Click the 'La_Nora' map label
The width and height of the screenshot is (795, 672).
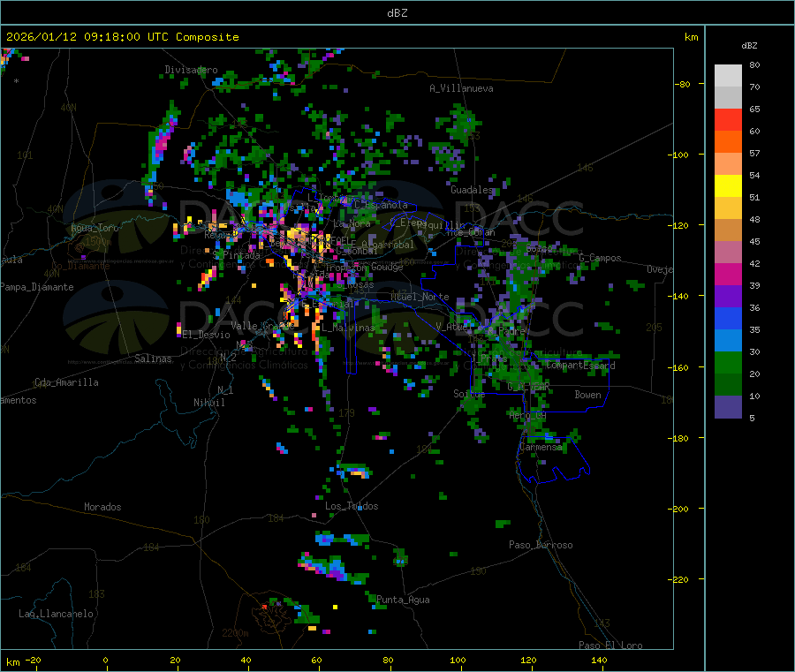coord(352,223)
